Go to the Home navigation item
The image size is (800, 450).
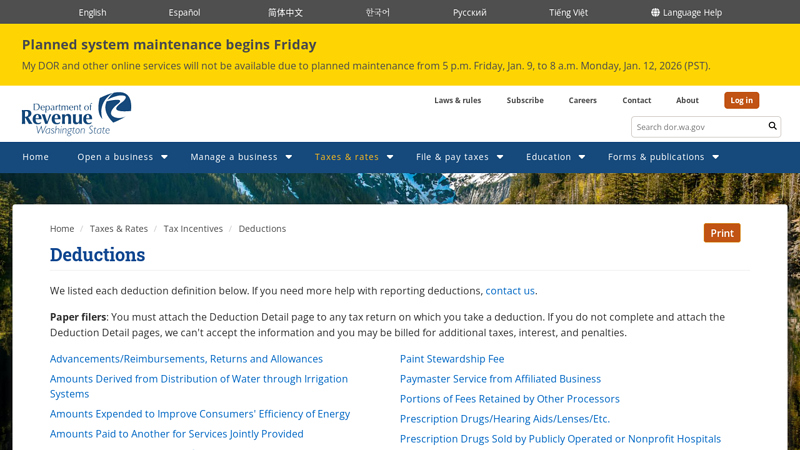click(x=36, y=157)
